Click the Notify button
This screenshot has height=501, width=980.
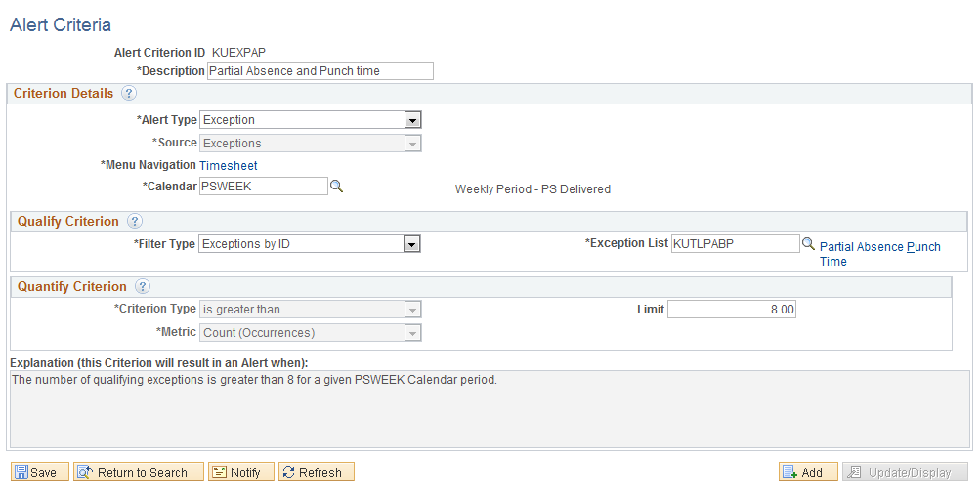(241, 472)
